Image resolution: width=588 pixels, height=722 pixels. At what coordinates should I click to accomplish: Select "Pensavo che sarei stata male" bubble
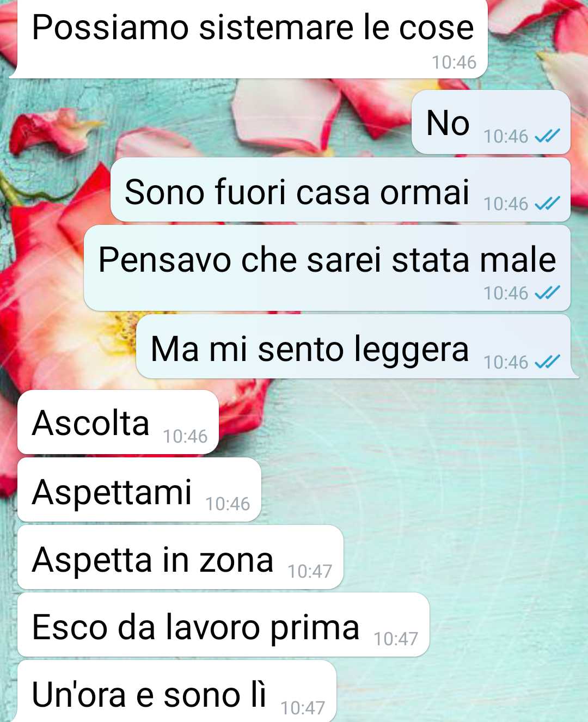coord(327,268)
